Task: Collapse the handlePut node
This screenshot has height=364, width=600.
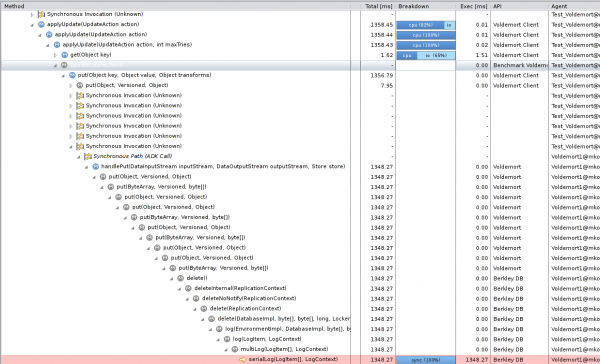Action: tap(86, 166)
